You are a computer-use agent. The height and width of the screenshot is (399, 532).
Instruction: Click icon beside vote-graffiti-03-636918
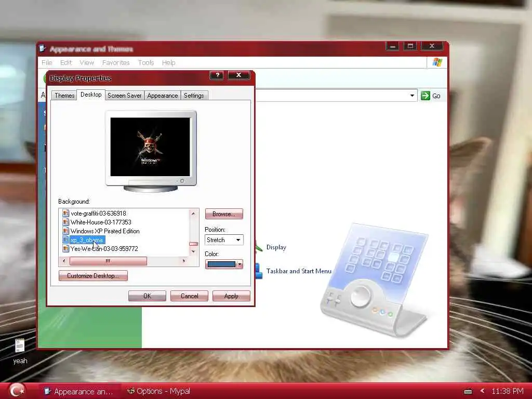[x=66, y=213]
